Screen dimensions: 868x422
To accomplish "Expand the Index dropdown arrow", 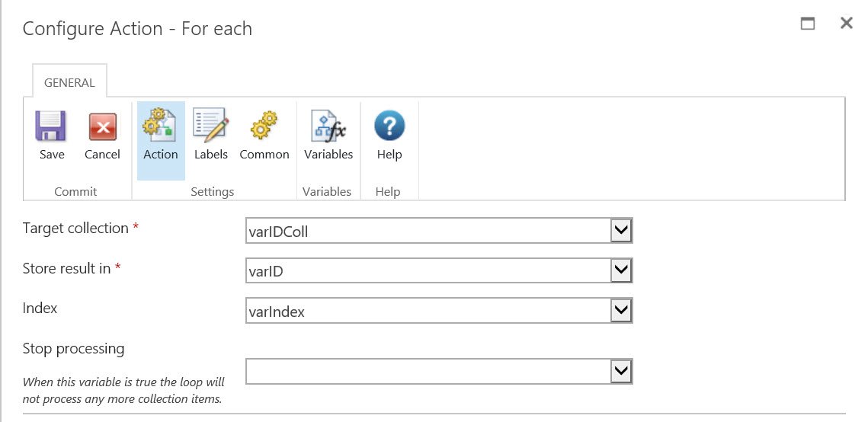I will point(622,311).
